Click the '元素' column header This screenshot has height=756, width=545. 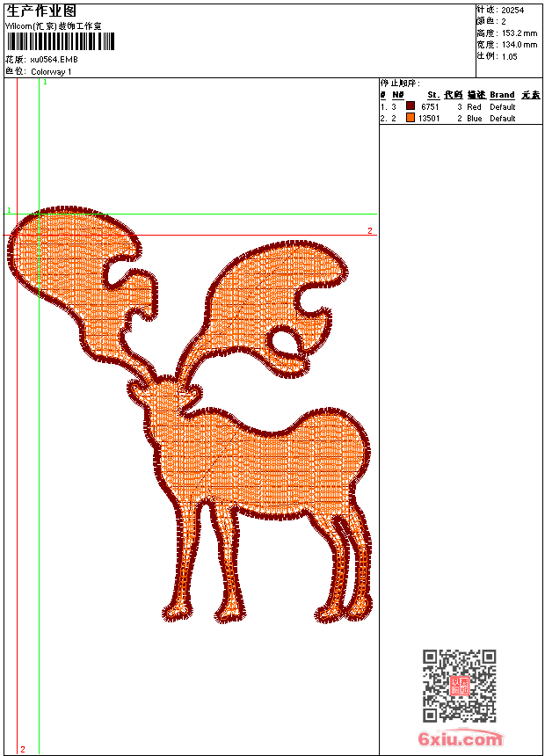[531, 95]
